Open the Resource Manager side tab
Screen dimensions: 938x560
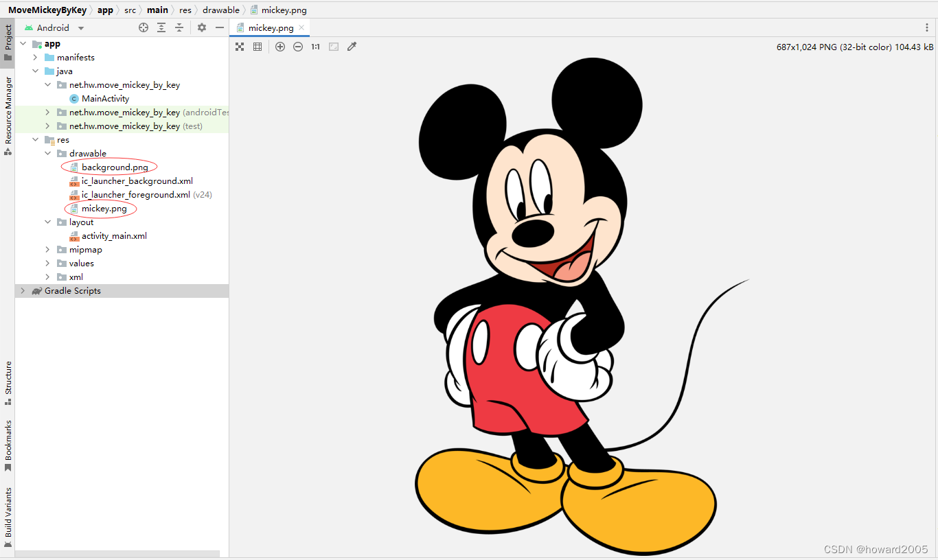[8, 115]
